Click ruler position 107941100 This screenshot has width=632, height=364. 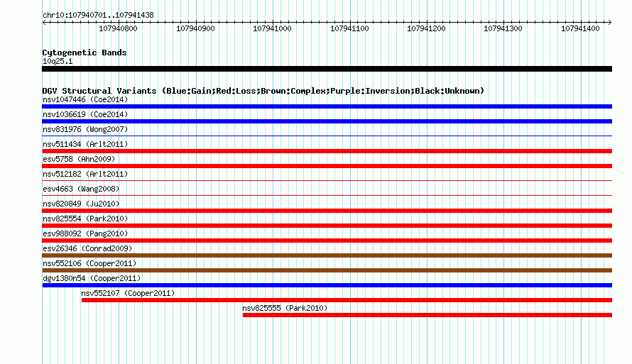tap(349, 28)
